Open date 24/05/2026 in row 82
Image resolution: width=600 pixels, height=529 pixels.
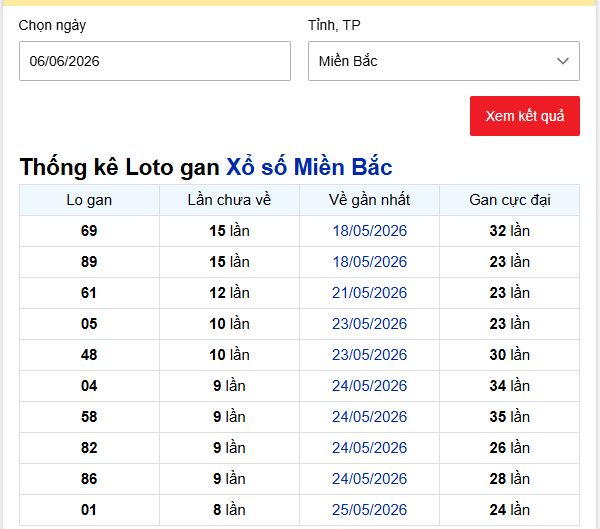click(x=369, y=448)
